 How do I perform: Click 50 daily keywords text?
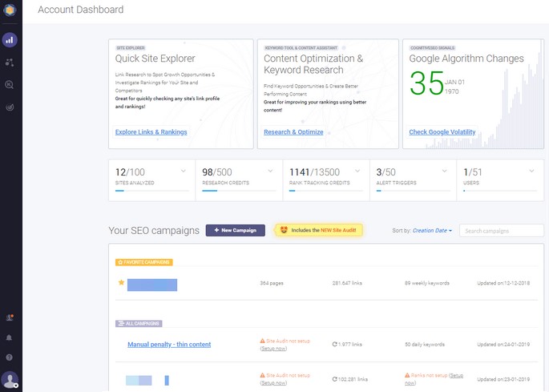pos(424,345)
